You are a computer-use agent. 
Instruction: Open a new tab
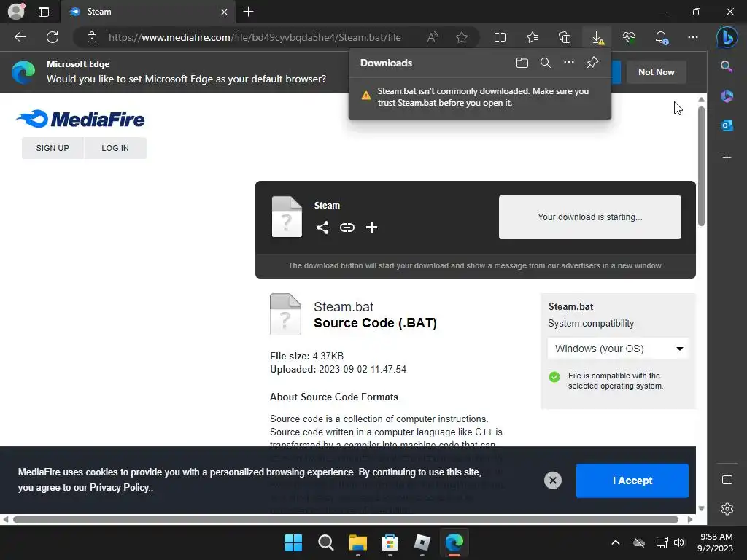point(248,12)
